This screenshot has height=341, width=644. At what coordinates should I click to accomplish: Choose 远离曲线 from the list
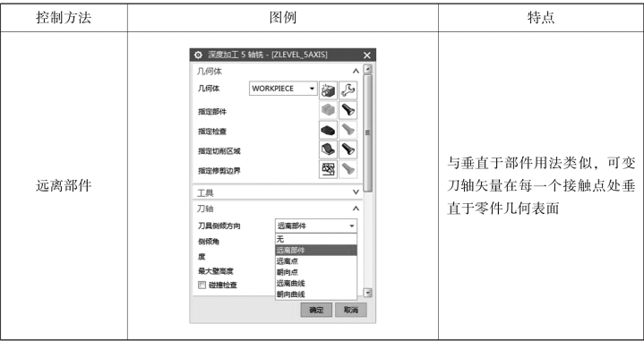(316, 283)
